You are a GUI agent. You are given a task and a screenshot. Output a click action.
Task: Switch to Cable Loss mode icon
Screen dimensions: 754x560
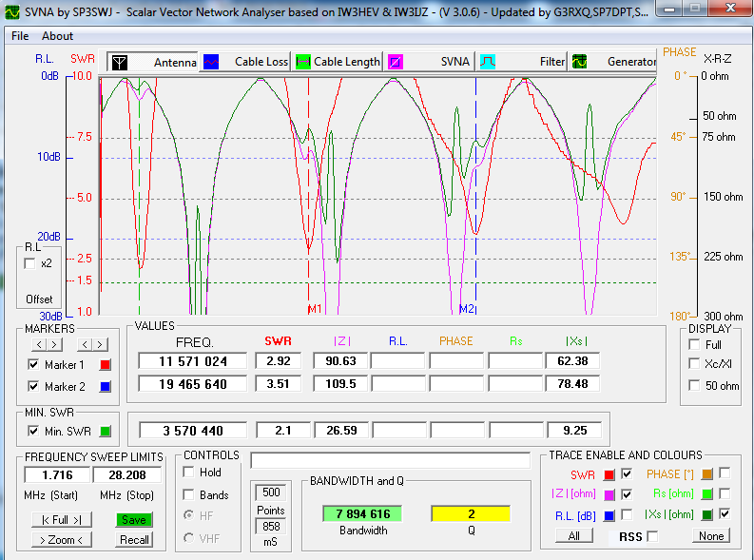tap(211, 62)
